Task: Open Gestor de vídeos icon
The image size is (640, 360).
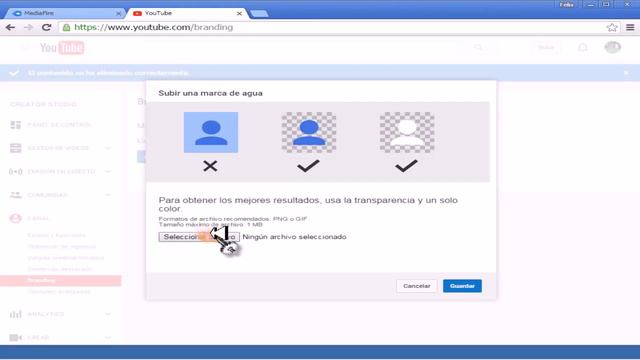Action: pos(16,148)
